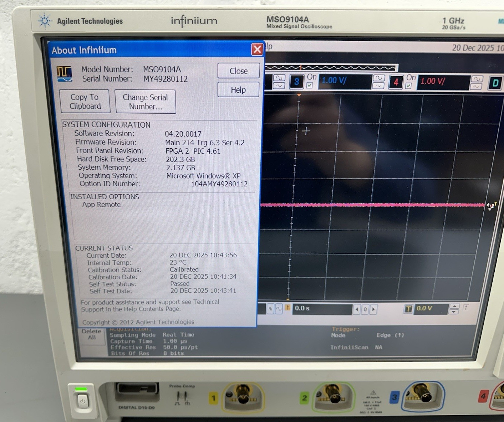Viewport: 504px width, 422px height.
Task: Click option ID 104AMY49280112
Action: (219, 184)
